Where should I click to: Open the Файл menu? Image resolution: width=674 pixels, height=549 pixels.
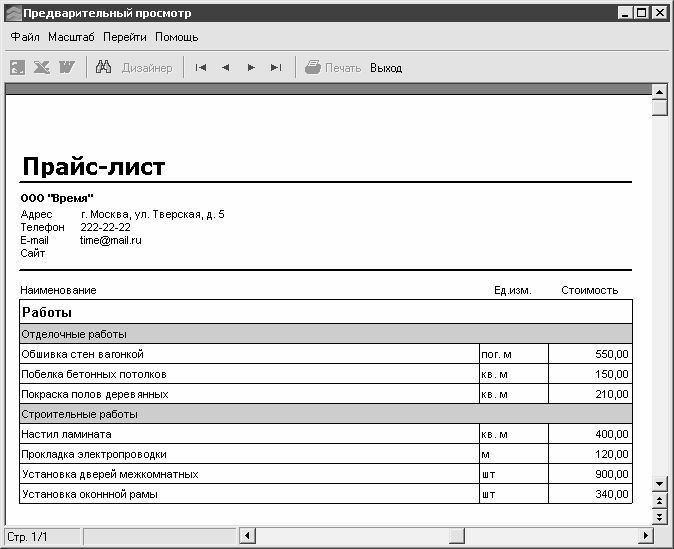pos(25,37)
